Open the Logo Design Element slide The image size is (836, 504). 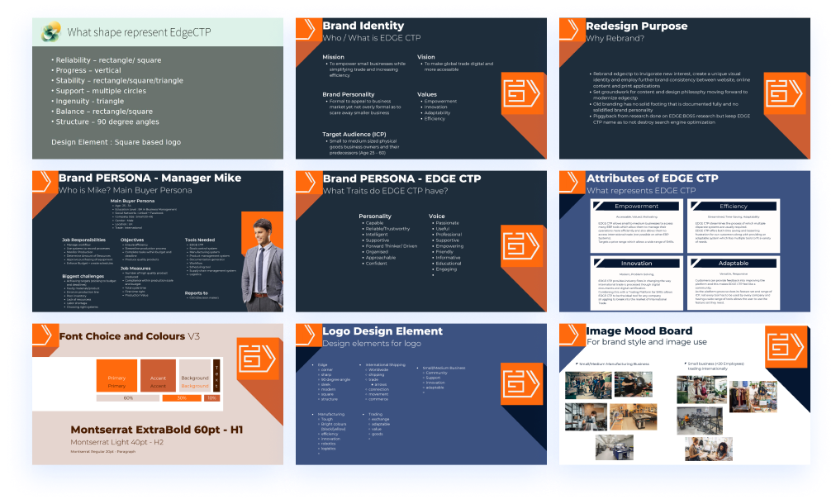click(x=421, y=394)
